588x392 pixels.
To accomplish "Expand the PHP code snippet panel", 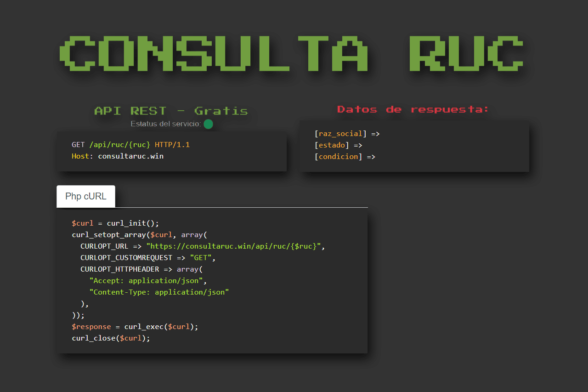I will click(x=212, y=280).
